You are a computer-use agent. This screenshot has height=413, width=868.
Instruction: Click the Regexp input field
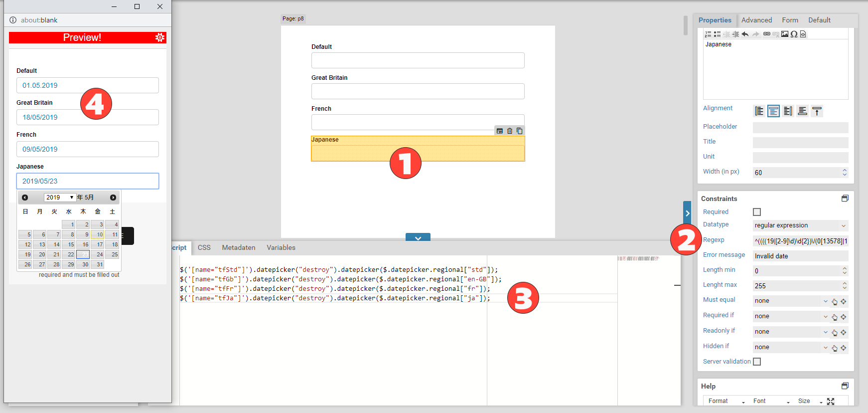click(x=800, y=241)
